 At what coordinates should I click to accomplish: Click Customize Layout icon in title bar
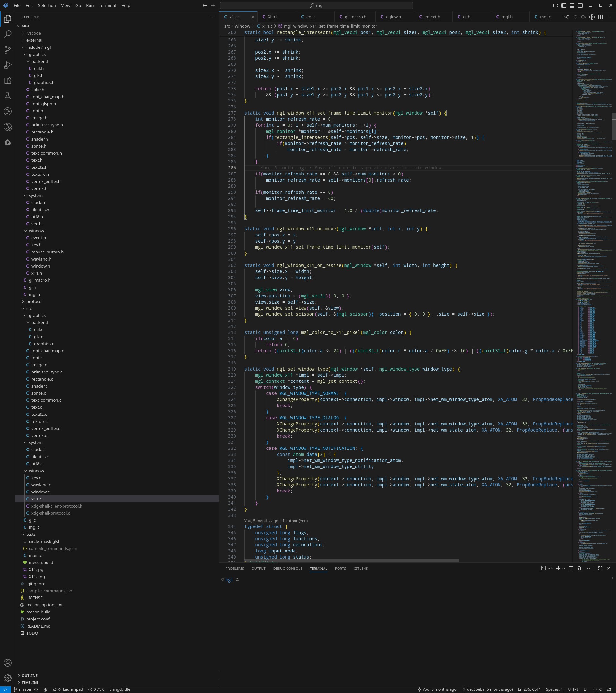pyautogui.click(x=555, y=5)
